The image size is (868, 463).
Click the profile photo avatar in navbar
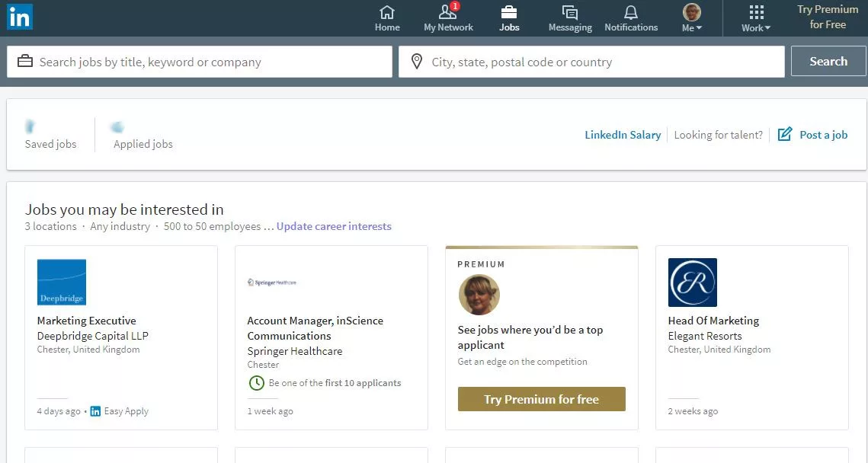(x=691, y=11)
